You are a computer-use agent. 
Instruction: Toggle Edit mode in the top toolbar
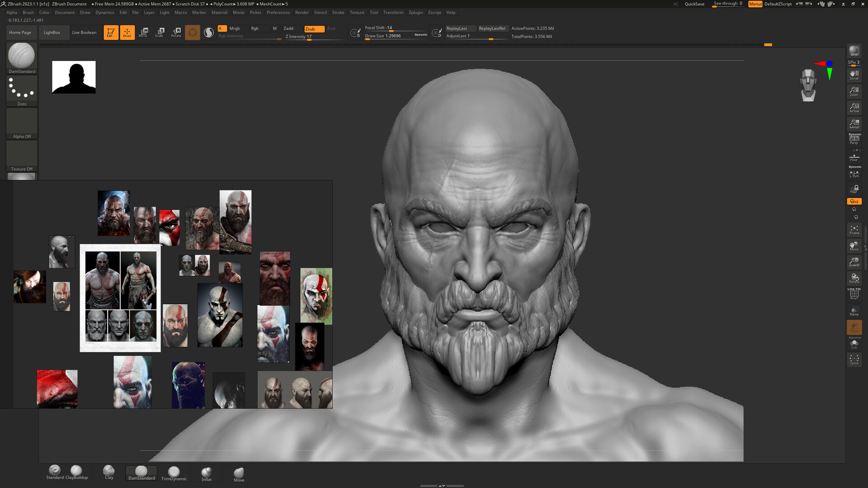tap(111, 32)
